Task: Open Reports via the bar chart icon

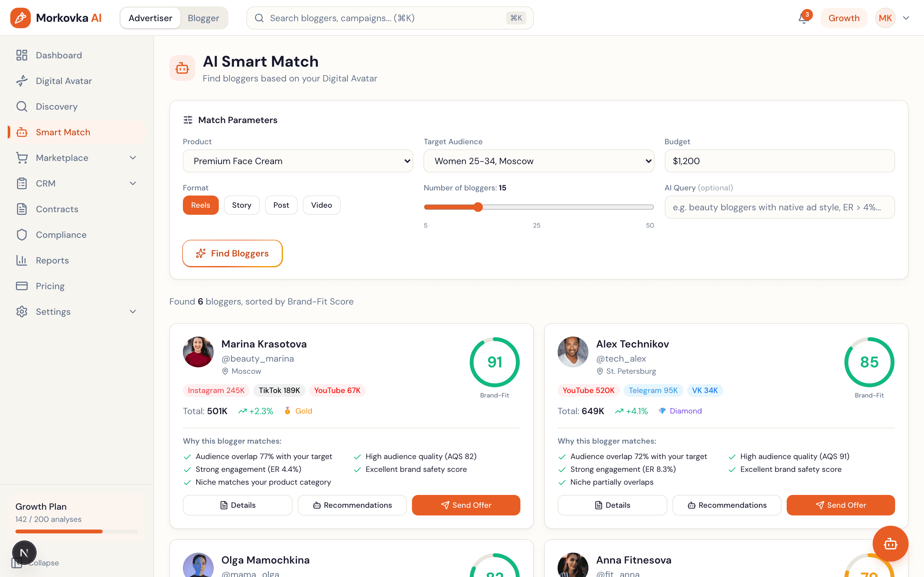Action: click(22, 260)
